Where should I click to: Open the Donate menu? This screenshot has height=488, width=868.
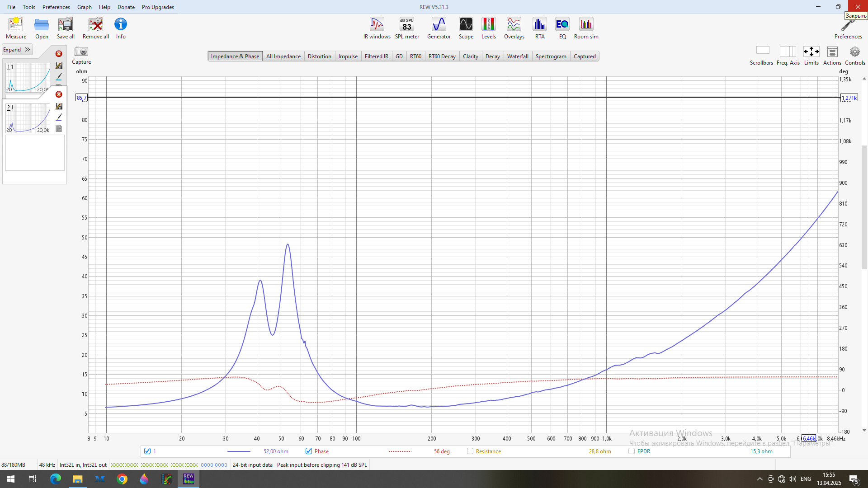tap(126, 7)
